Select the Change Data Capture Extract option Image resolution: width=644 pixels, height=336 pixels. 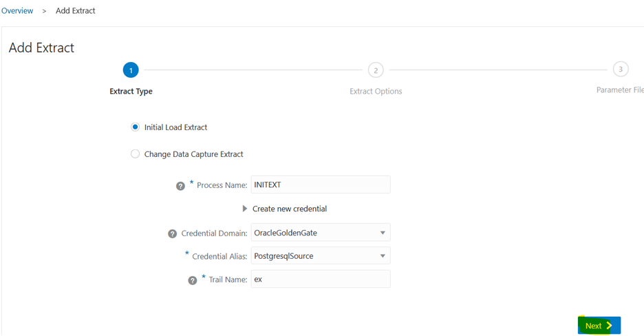click(135, 154)
